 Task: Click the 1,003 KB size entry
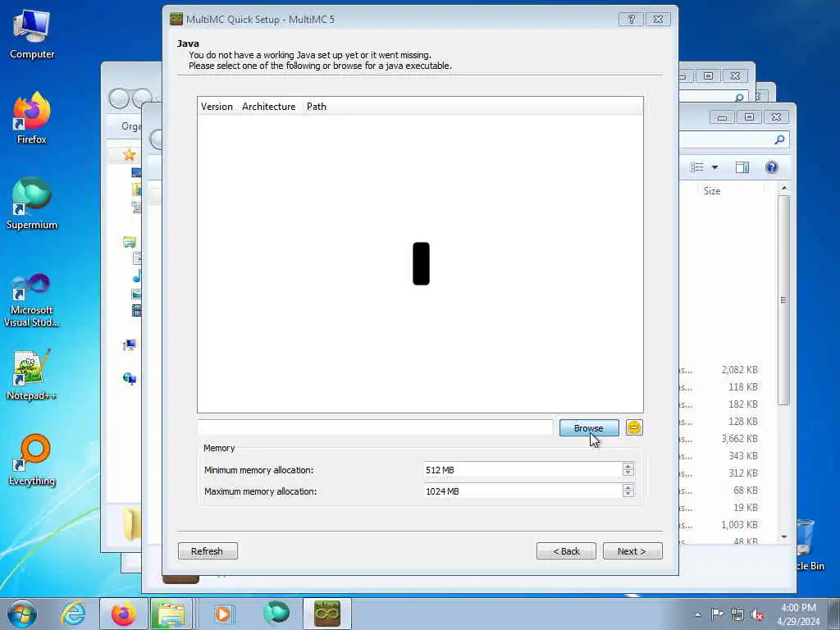click(739, 524)
